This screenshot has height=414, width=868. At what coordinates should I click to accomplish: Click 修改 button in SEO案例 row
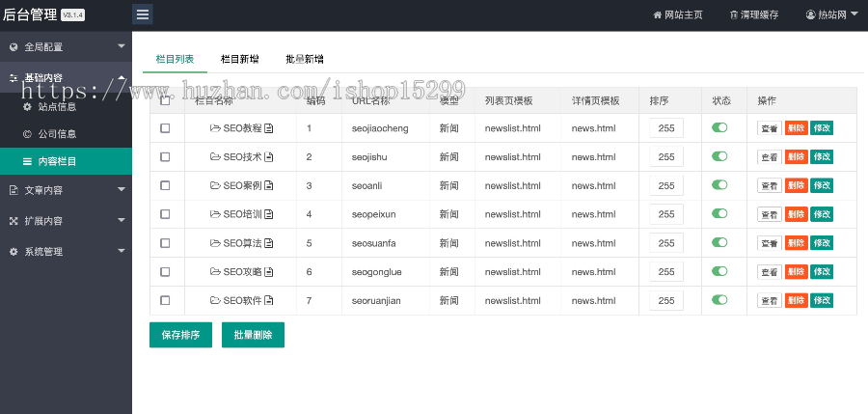[x=822, y=185]
